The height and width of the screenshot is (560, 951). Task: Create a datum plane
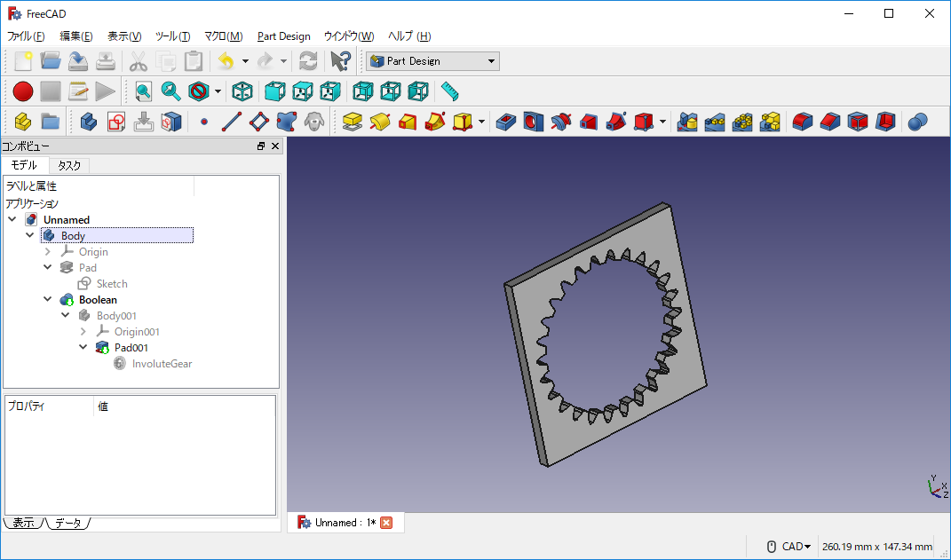259,122
